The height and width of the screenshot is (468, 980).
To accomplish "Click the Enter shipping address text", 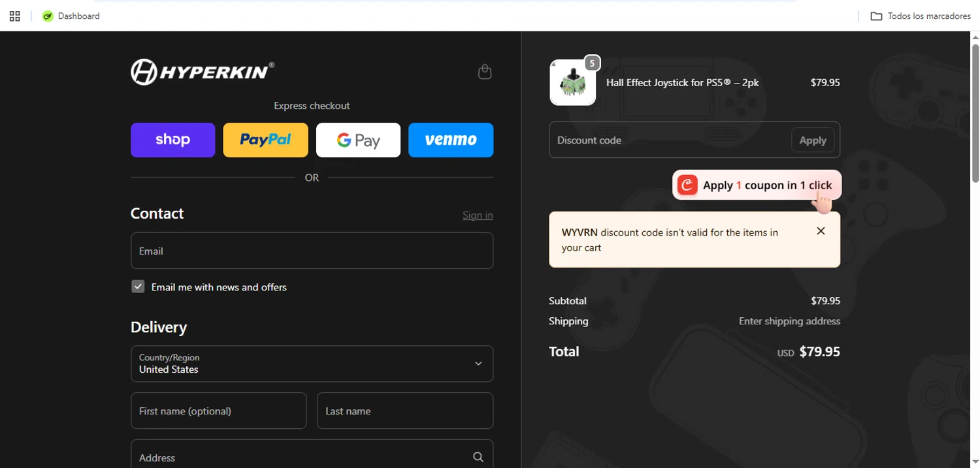I will tap(789, 321).
